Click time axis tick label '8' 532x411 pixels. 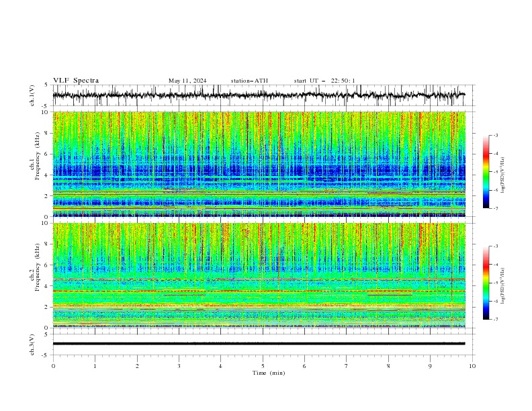point(388,366)
